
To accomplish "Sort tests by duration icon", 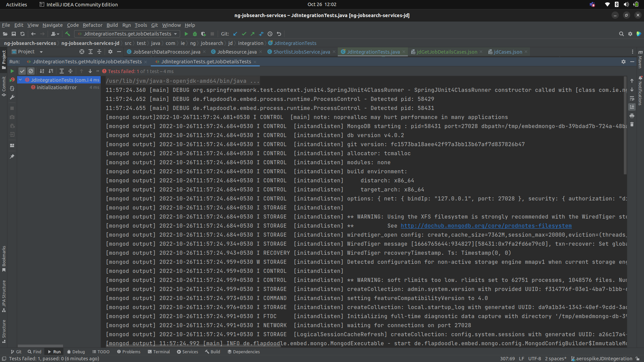I will tap(51, 71).
